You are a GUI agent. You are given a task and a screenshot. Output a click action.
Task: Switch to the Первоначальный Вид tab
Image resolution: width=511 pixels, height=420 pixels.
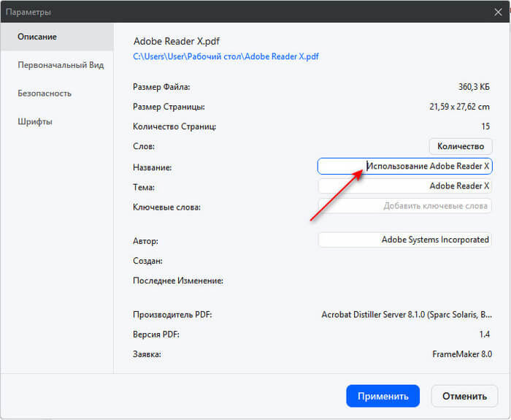click(x=61, y=65)
